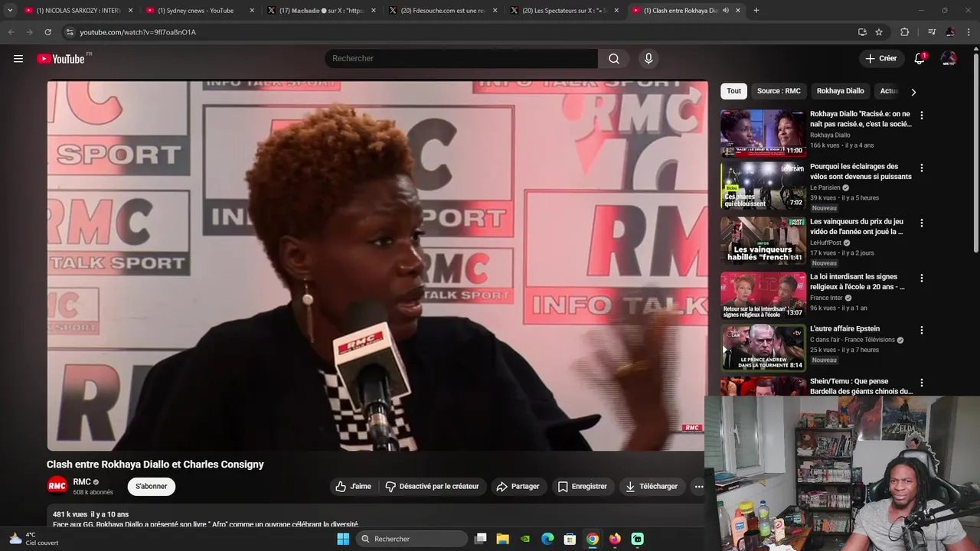
Task: Switch to Les Spectateurs sur X tab
Action: [x=564, y=11]
